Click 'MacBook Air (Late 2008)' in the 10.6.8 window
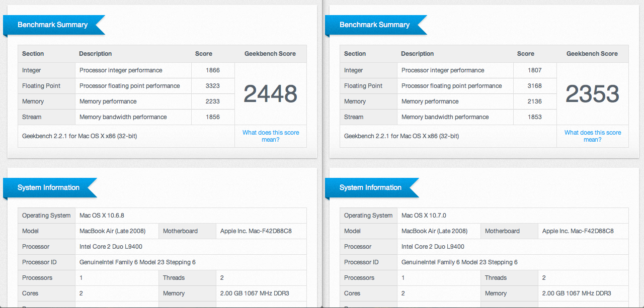Screen dimensions: 644x308 click(113, 231)
